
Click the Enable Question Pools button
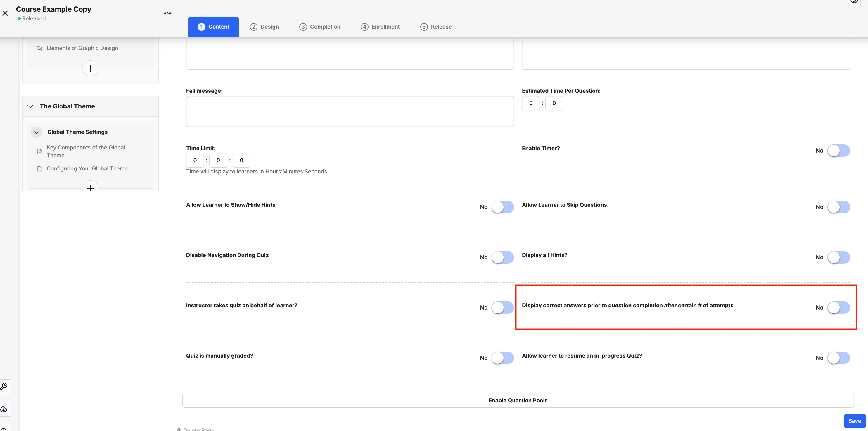pos(518,400)
